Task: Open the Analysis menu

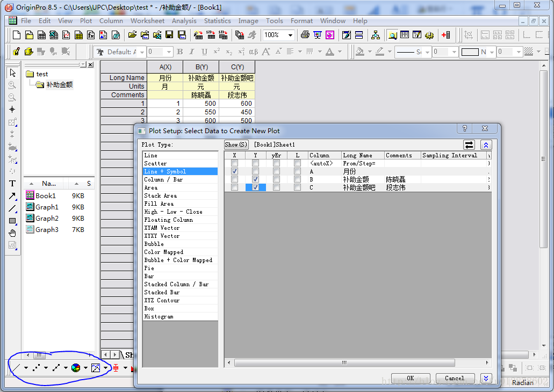Action: [x=184, y=21]
